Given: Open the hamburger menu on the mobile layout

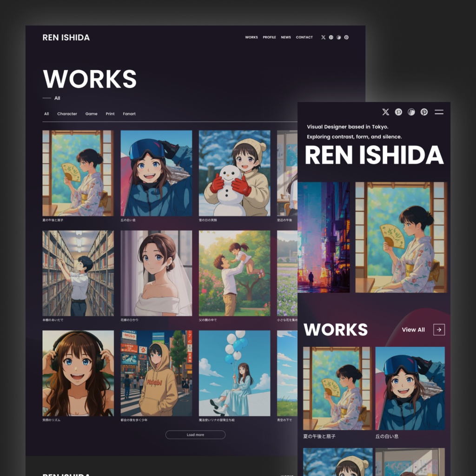Looking at the screenshot, I should 439,112.
